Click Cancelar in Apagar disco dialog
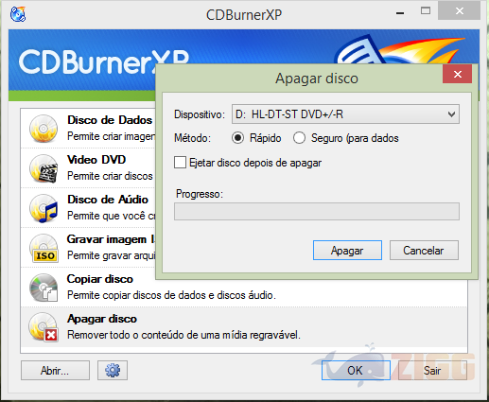 coord(424,250)
